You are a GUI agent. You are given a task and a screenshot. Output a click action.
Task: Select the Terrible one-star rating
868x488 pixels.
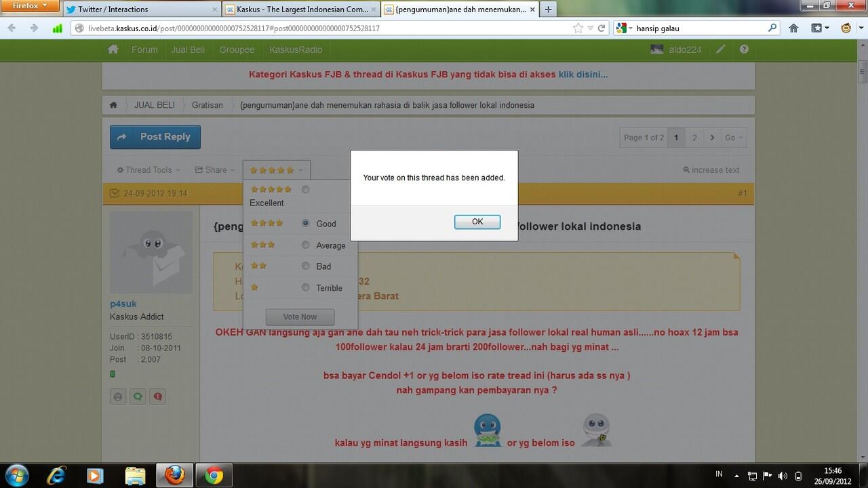point(306,288)
